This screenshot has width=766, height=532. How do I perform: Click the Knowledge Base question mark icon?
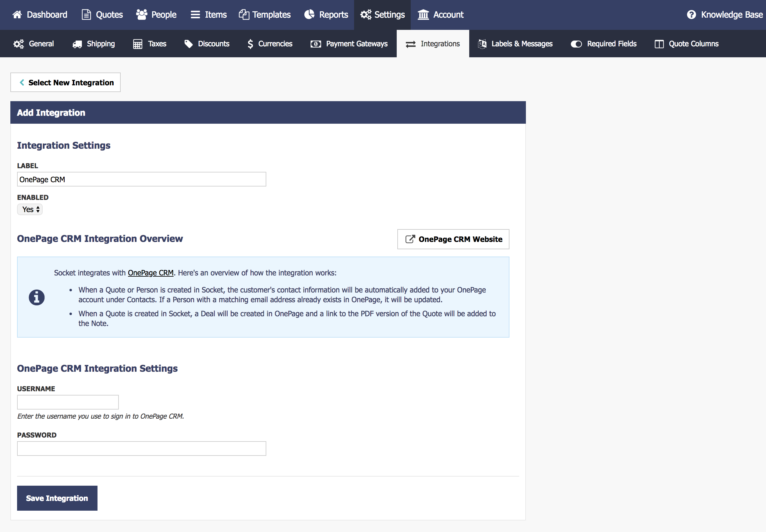point(691,15)
